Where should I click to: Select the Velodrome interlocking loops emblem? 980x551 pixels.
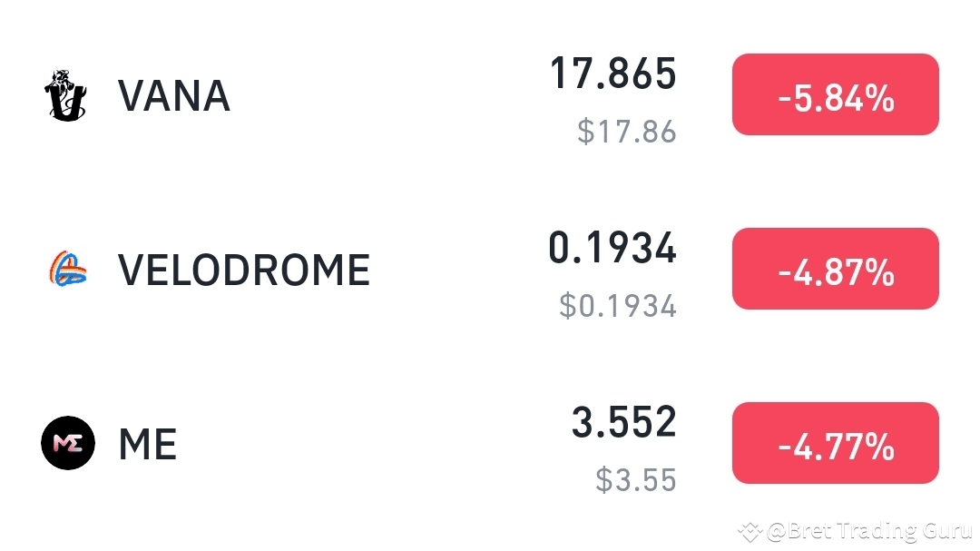[67, 268]
